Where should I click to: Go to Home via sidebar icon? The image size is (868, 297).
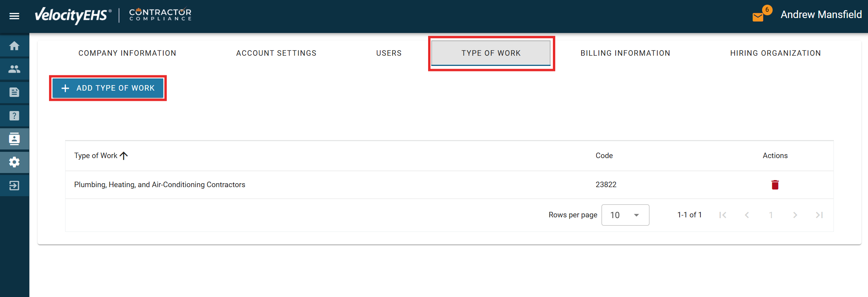pyautogui.click(x=15, y=46)
